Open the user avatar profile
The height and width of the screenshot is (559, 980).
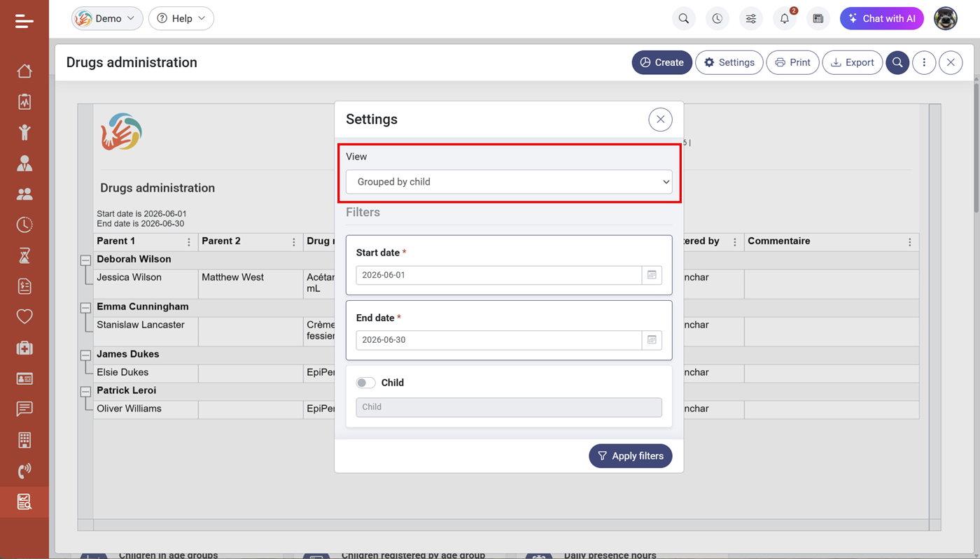pyautogui.click(x=946, y=19)
